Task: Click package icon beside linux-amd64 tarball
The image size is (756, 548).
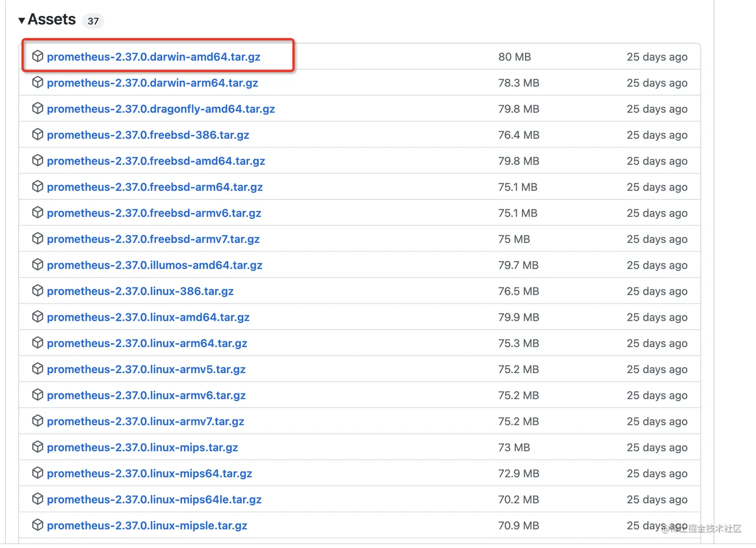Action: 37,316
